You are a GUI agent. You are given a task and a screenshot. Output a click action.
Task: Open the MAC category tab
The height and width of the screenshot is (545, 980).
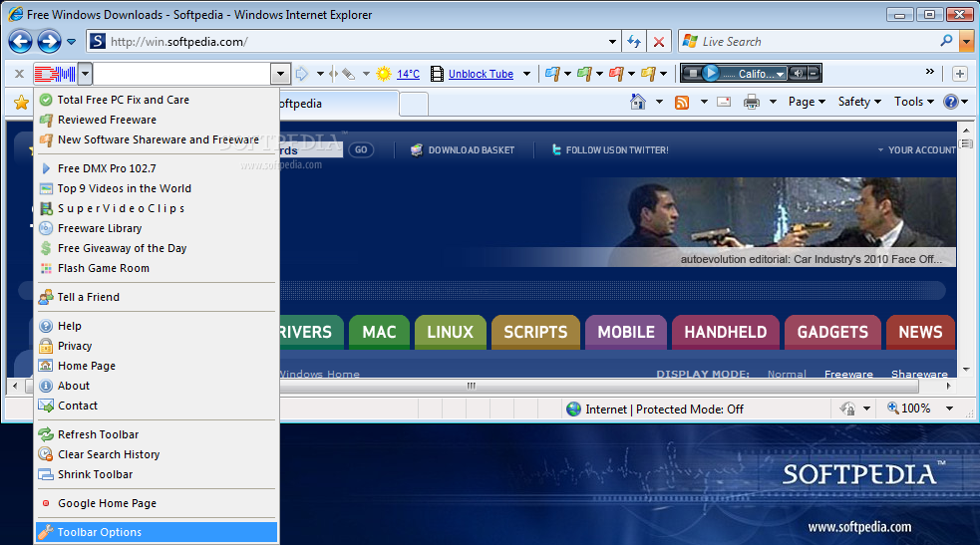coord(379,332)
